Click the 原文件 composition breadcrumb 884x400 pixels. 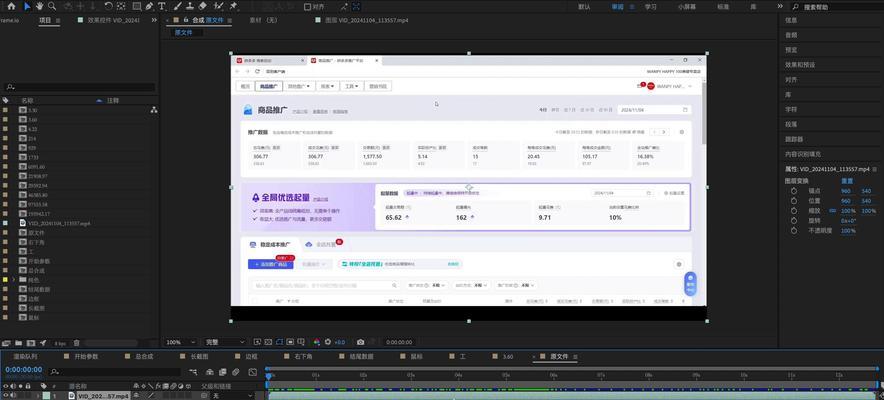[x=183, y=33]
